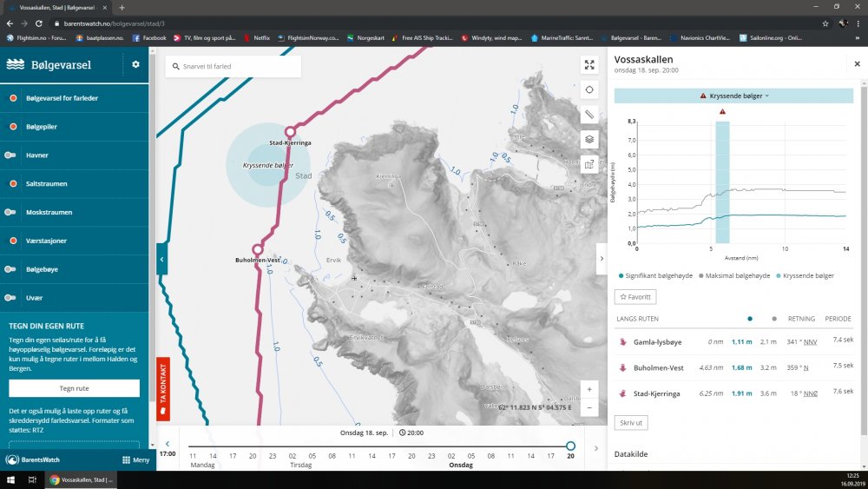Open Navionics ChartViewer bookmark
Screen dimensions: 868x489
(700, 38)
